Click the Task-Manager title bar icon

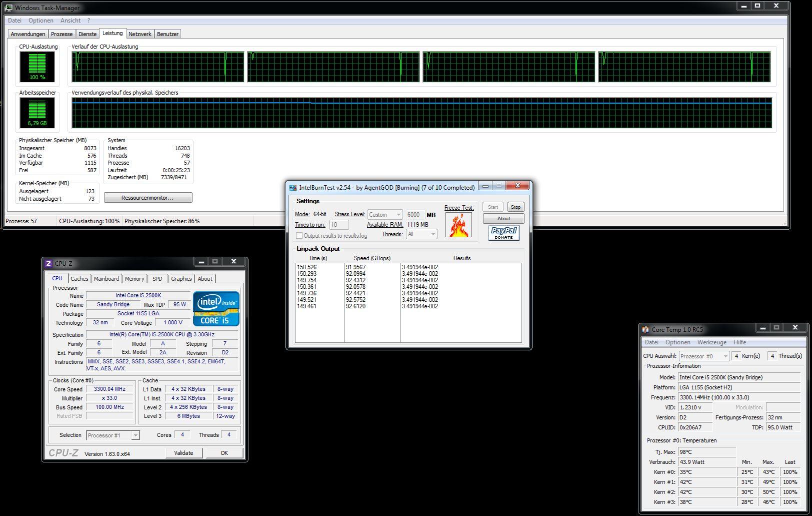[x=8, y=8]
